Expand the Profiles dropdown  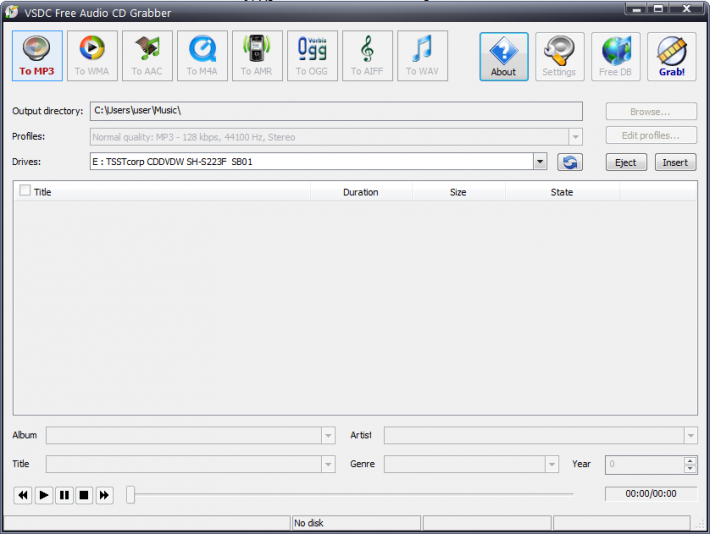click(x=576, y=137)
